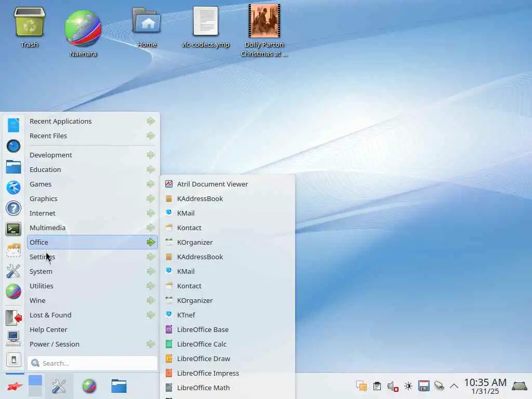This screenshot has height=399, width=532.
Task: Launch Naenara globe from taskbar
Action: pyautogui.click(x=89, y=386)
